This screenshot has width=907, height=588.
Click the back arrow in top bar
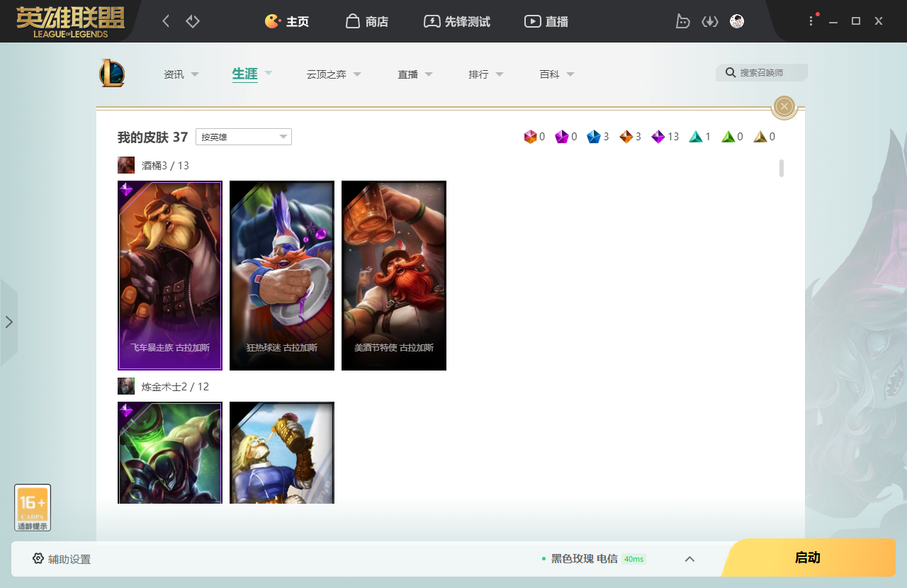pos(166,21)
